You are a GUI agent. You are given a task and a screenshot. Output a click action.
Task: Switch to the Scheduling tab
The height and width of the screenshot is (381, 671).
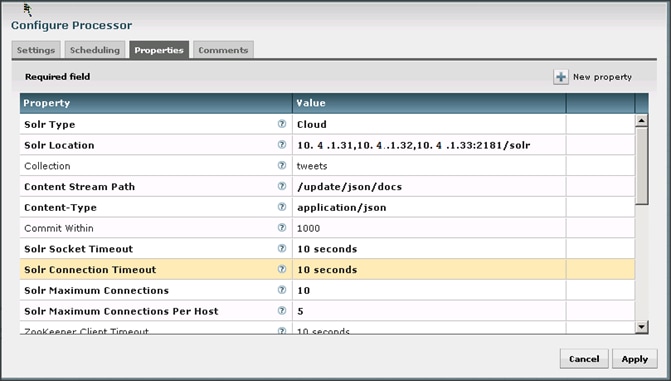pyautogui.click(x=95, y=50)
